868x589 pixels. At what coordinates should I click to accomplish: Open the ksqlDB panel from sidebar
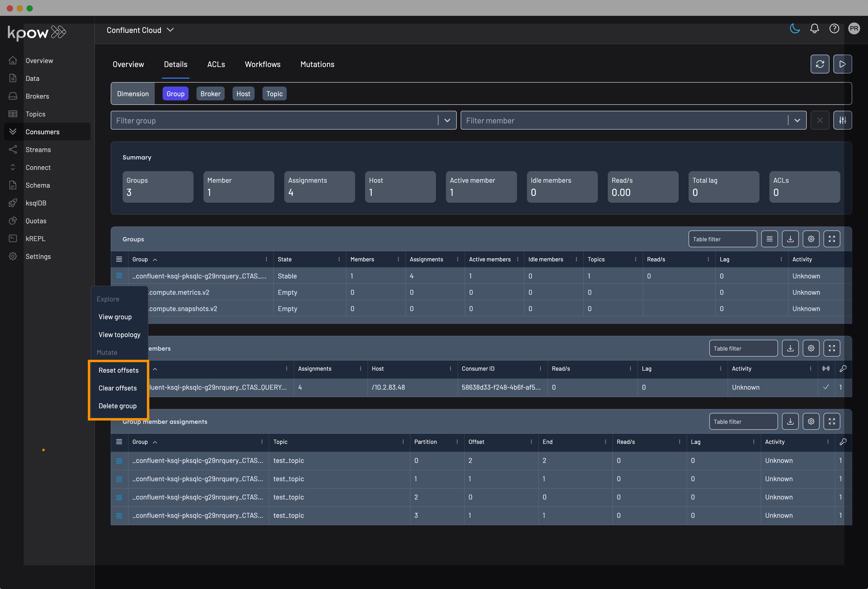[36, 203]
